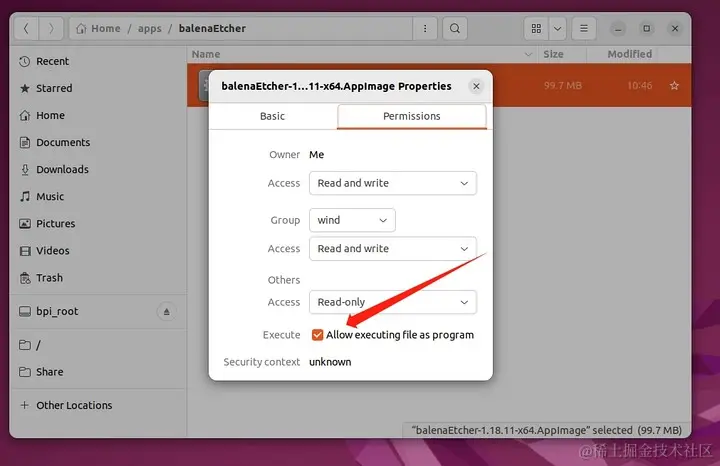The width and height of the screenshot is (720, 466).
Task: Close the Files window
Action: [675, 28]
